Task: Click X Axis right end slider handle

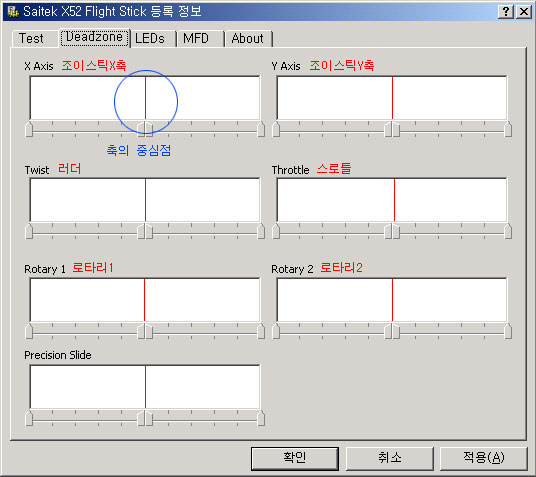Action: point(261,129)
